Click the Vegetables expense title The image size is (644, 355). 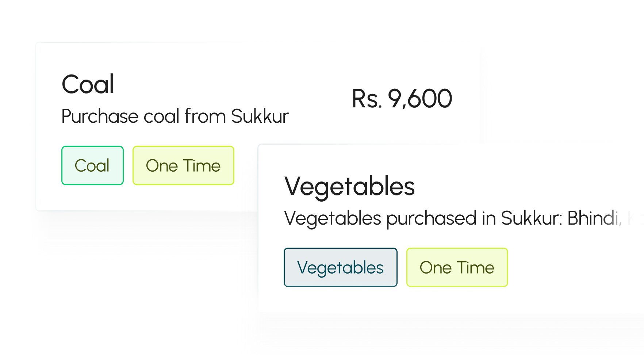(349, 186)
